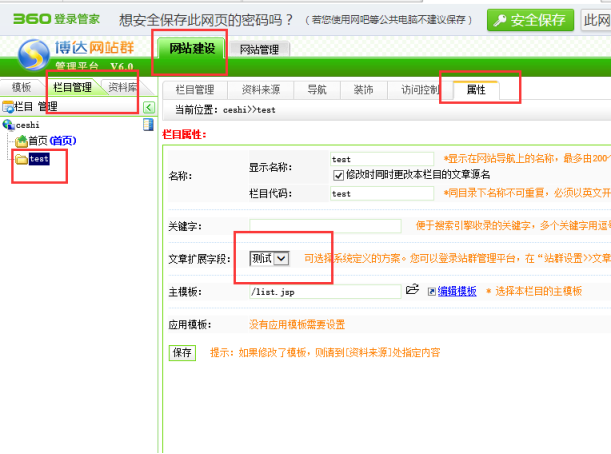The width and height of the screenshot is (611, 454).
Task: Open the 文章扩展字段 dropdown
Action: click(270, 258)
